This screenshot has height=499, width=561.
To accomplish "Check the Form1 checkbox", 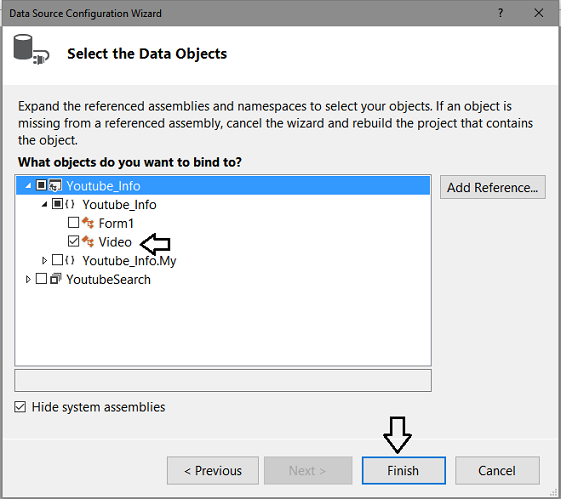I will pyautogui.click(x=73, y=222).
